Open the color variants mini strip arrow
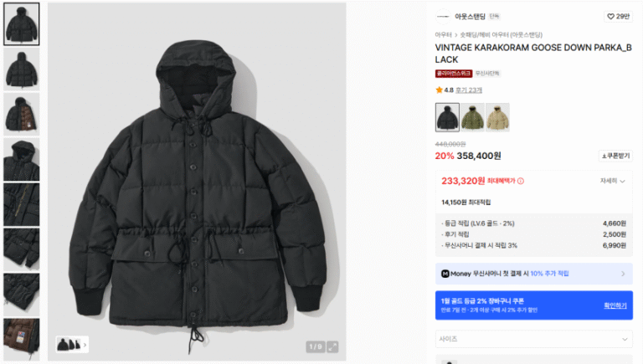This screenshot has height=364, width=643. point(85,345)
